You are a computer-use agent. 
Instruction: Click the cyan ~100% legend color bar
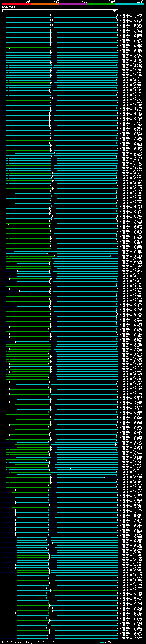coord(130,4)
